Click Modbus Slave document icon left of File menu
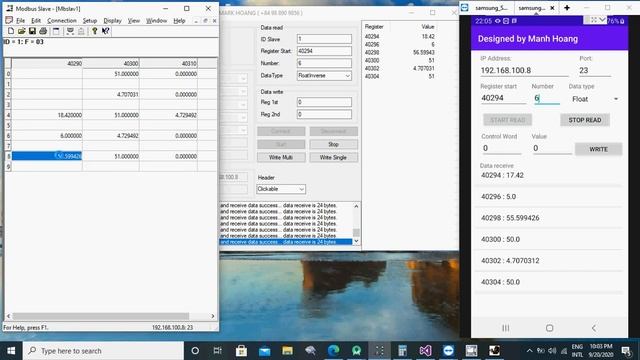Image resolution: width=640 pixels, height=360 pixels. [9, 20]
